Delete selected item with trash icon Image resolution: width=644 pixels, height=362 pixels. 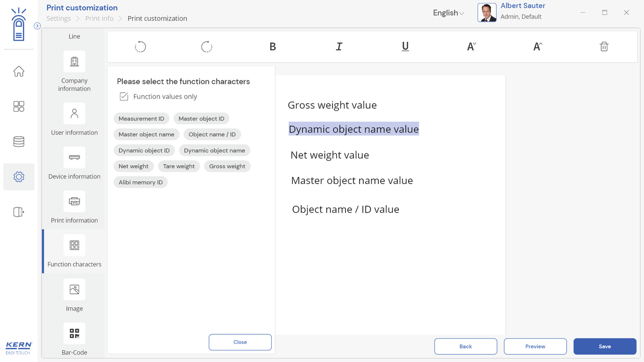pyautogui.click(x=604, y=47)
